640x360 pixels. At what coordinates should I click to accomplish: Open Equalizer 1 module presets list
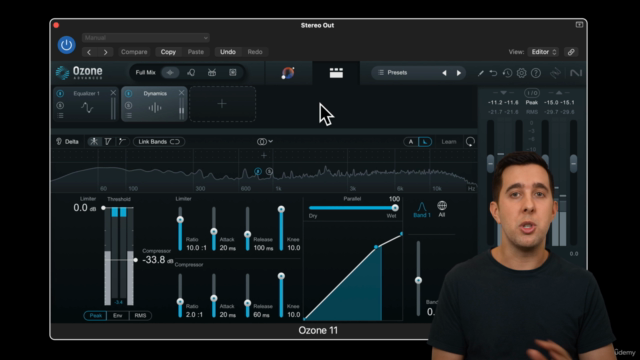60,116
